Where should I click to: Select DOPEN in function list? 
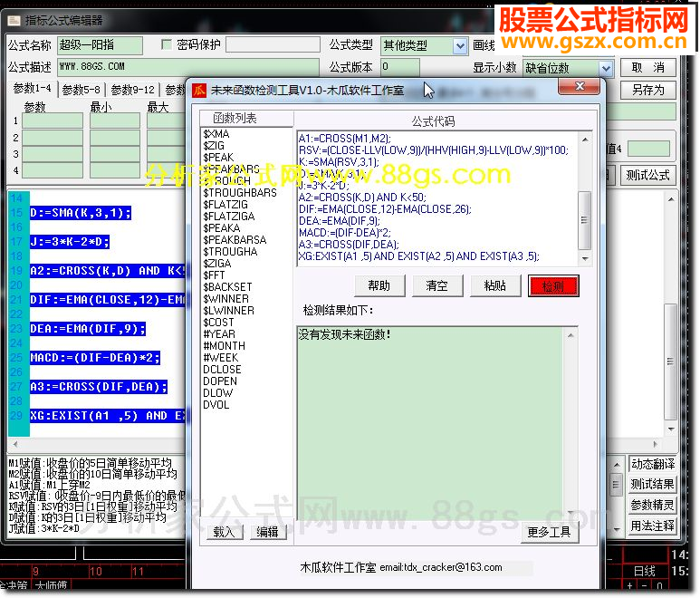(220, 381)
